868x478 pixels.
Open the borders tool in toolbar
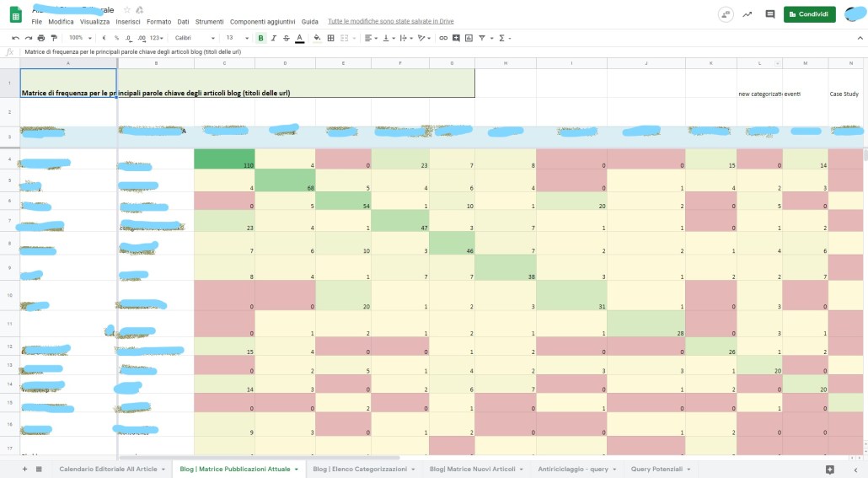[331, 38]
